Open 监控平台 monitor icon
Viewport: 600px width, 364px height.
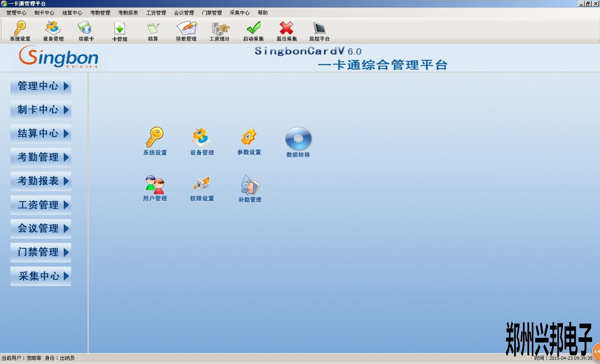point(320,31)
